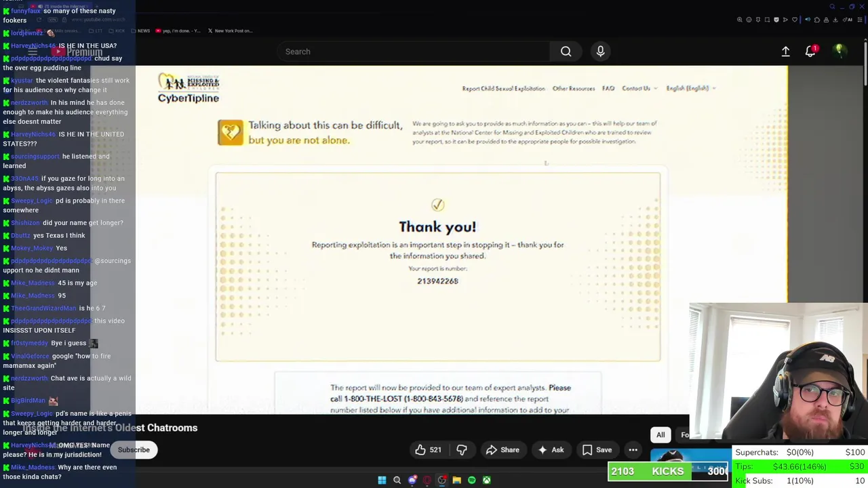Open the browser extensions cube icon

[817, 20]
